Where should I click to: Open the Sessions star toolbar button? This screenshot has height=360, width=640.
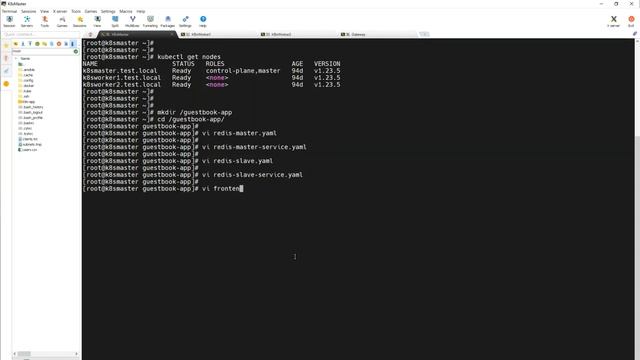tap(80, 21)
